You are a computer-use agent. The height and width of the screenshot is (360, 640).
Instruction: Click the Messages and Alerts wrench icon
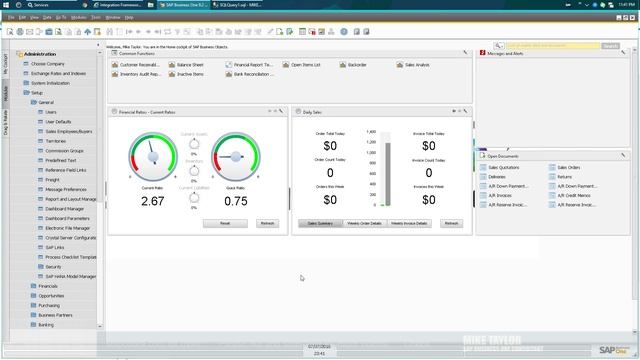[623, 53]
